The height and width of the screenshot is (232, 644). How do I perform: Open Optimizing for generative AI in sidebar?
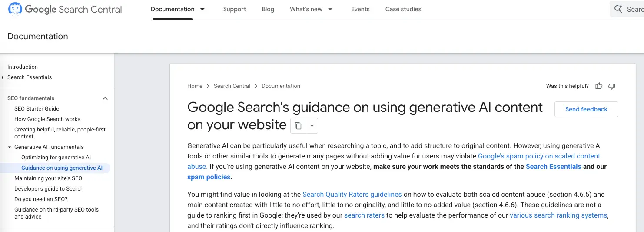(x=56, y=158)
